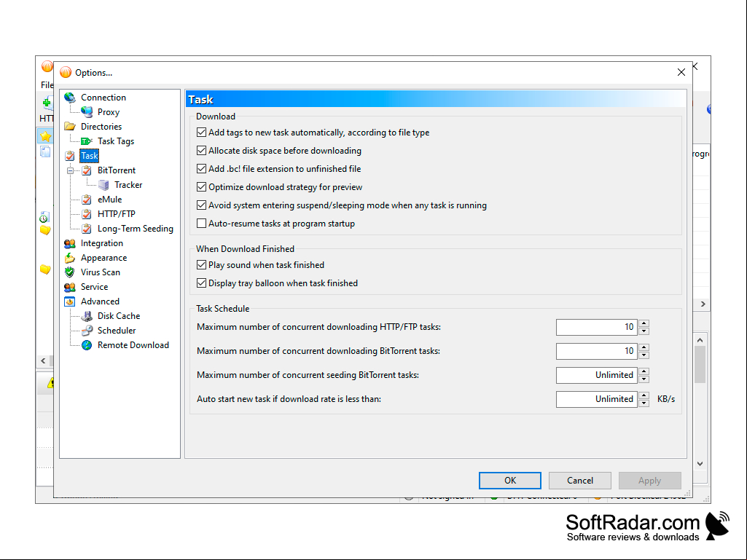Click the Integration people icon

click(x=69, y=243)
